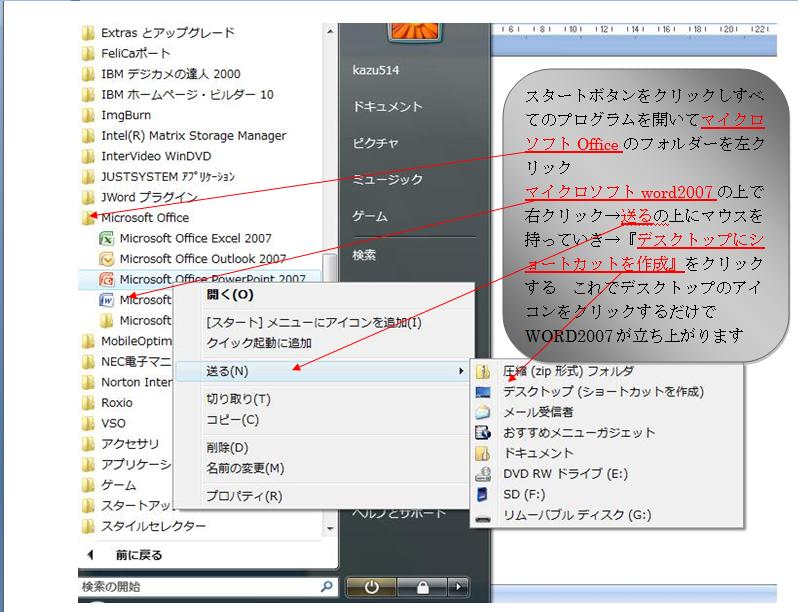Click scroll up arrow of program list
This screenshot has height=612, width=798.
(330, 32)
